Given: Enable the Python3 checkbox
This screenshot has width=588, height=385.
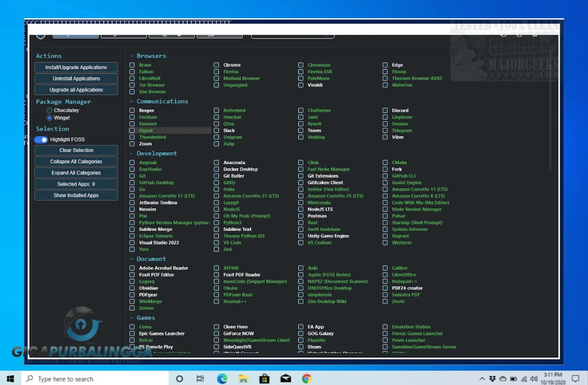Looking at the screenshot, I should (x=216, y=222).
